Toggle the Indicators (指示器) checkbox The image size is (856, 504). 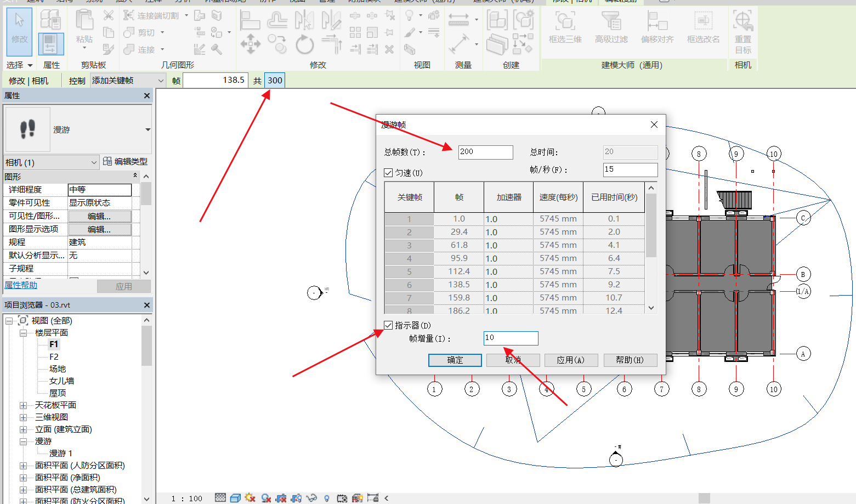[x=389, y=325]
